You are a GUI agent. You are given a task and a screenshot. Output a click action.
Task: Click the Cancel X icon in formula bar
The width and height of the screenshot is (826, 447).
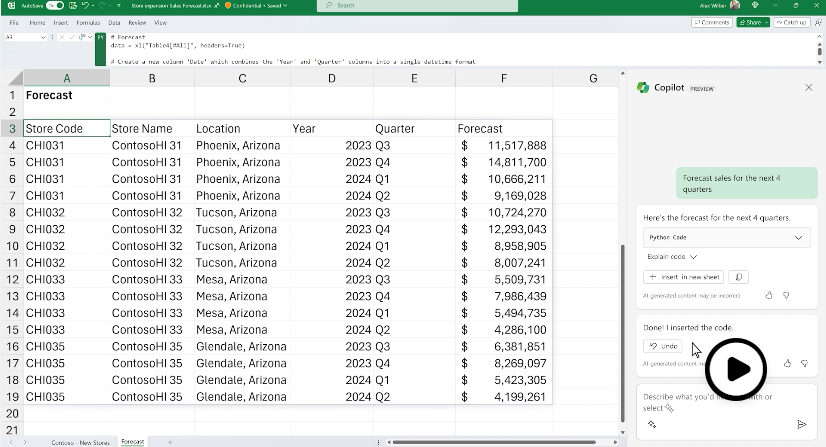pyautogui.click(x=62, y=37)
